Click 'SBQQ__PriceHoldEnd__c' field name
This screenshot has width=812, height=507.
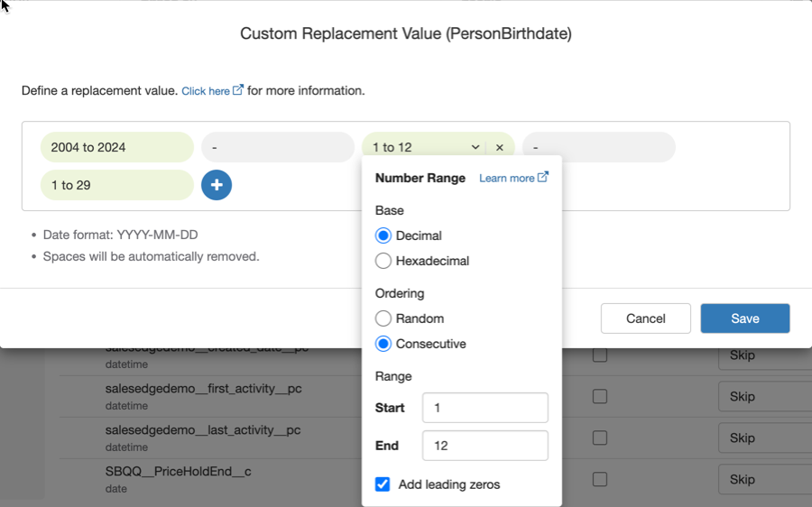click(x=178, y=471)
